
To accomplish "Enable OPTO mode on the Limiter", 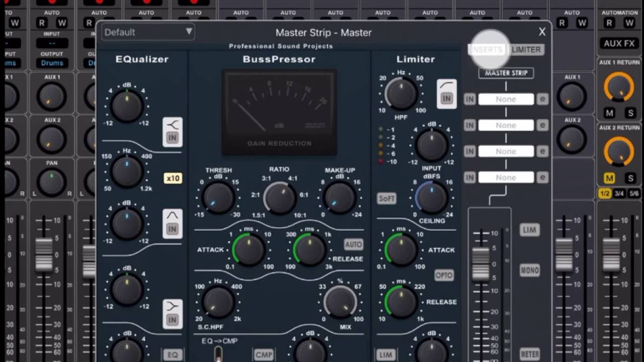I will point(444,275).
